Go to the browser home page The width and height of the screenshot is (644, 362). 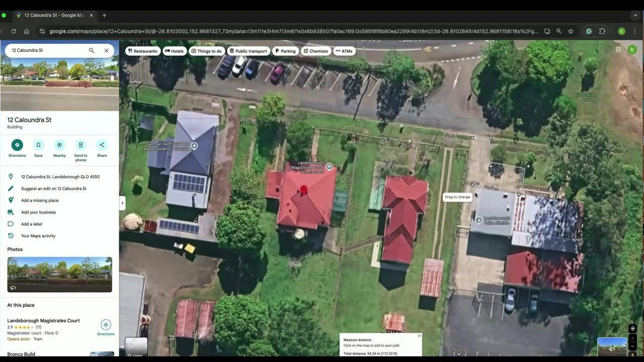pos(27,31)
